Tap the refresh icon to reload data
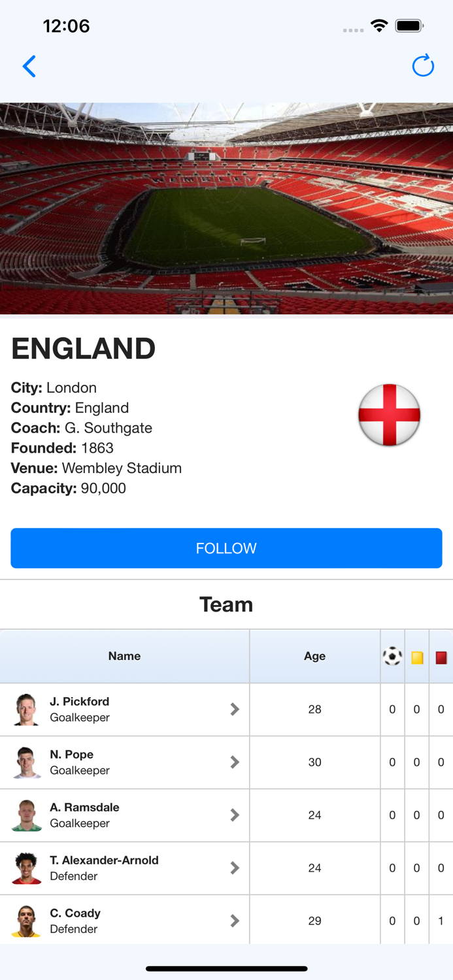The image size is (453, 980). [x=423, y=66]
